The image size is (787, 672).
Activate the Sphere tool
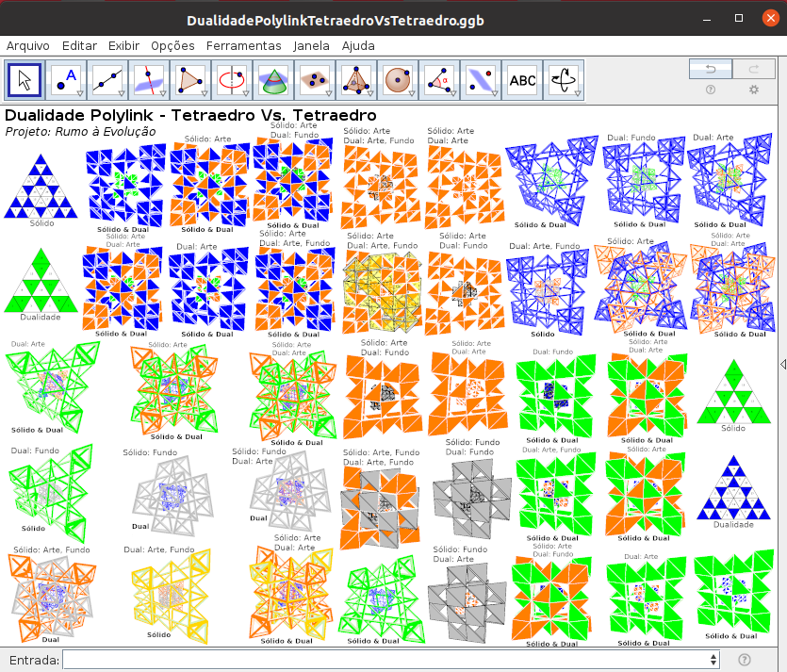[398, 81]
